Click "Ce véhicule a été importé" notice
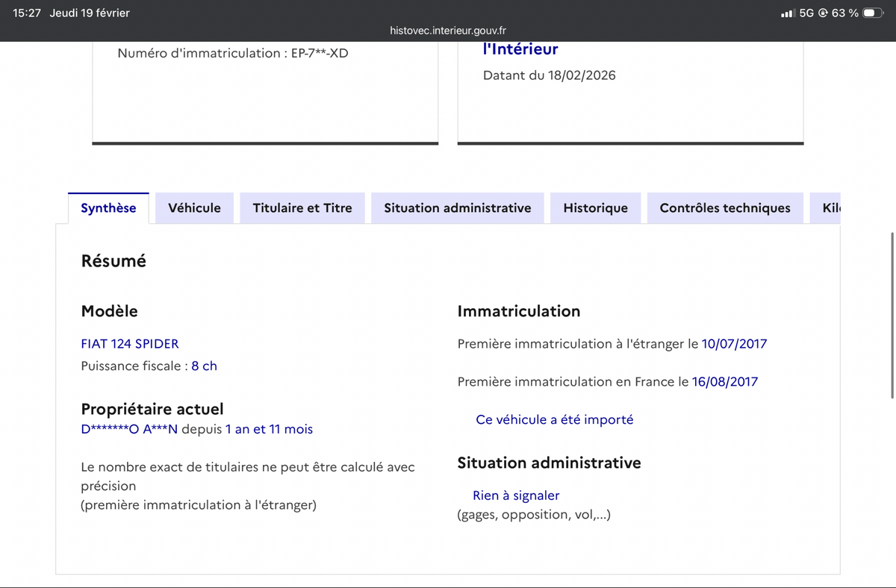 click(554, 420)
